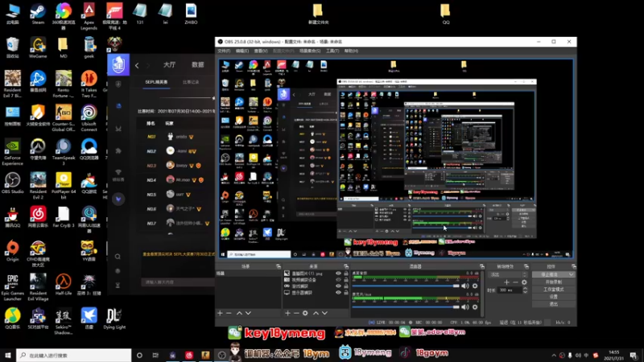The height and width of the screenshot is (362, 644).
Task: Toggle visibility of the video capture device source
Action: 338,280
